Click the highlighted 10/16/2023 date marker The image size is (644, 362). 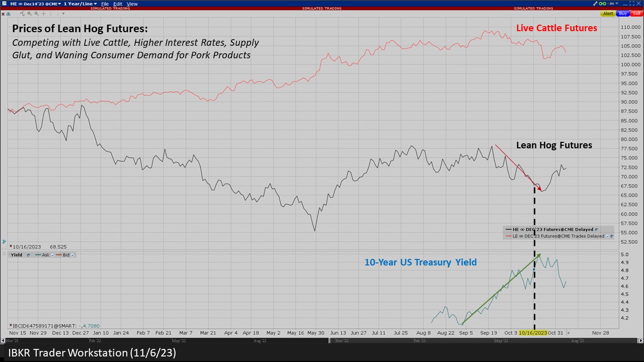click(x=533, y=333)
